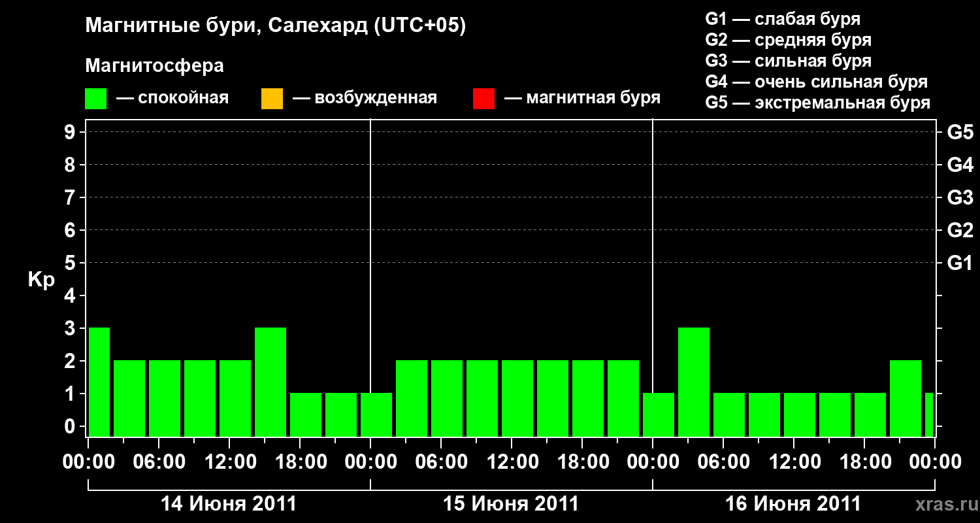980x523 pixels.
Task: Click the Kp 2 bar at 21:00 on 16 Июня
Action: pyautogui.click(x=906, y=398)
